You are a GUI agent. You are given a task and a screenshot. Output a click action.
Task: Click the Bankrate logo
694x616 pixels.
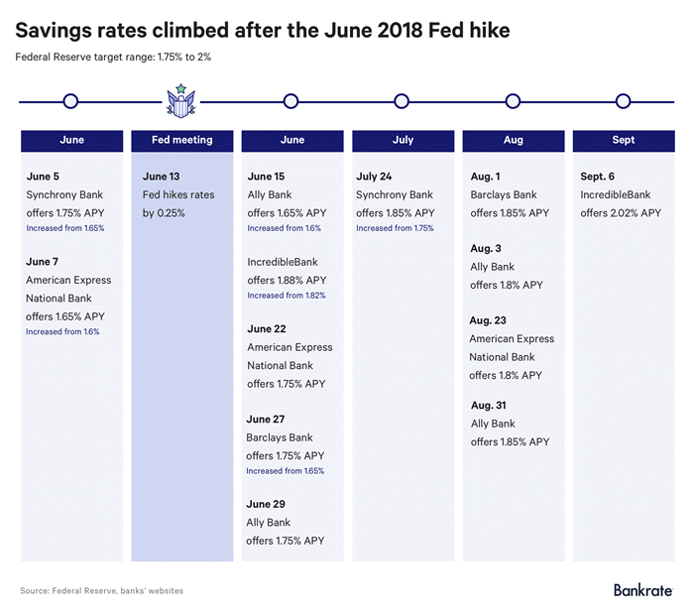coord(642,590)
